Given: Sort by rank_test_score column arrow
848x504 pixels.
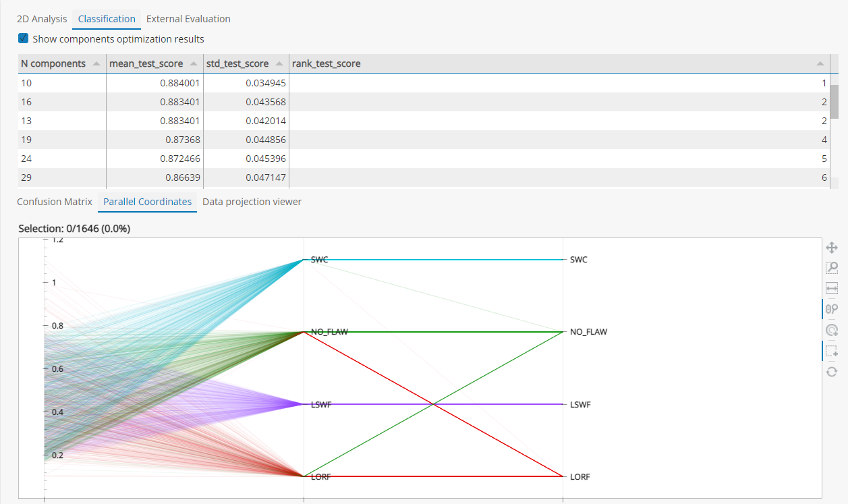Looking at the screenshot, I should point(820,64).
